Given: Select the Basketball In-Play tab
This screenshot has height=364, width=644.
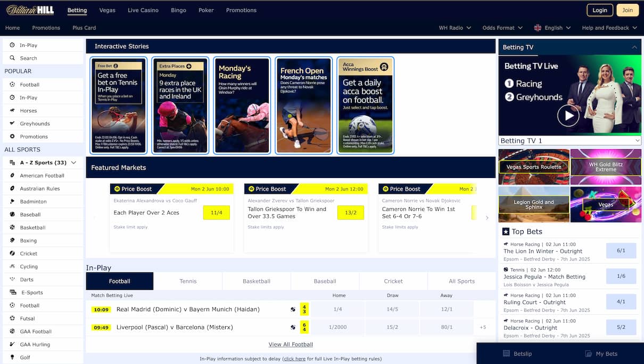Looking at the screenshot, I should click(257, 281).
